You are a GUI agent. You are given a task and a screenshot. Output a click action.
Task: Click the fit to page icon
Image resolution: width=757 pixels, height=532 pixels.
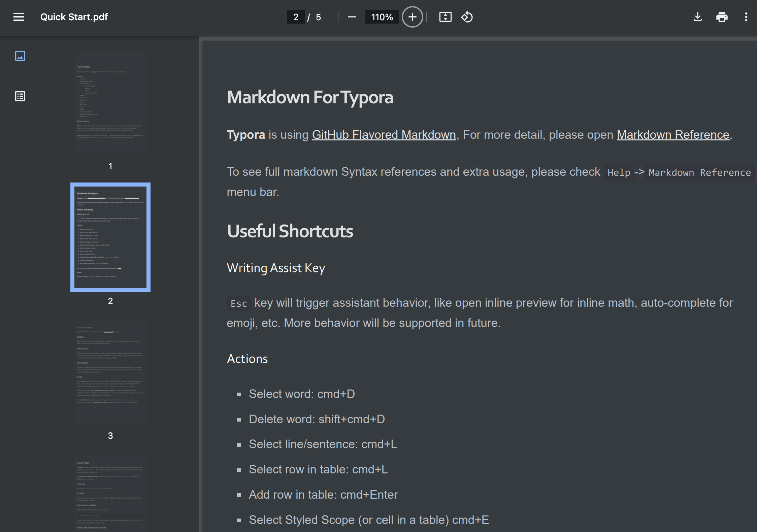(x=445, y=17)
